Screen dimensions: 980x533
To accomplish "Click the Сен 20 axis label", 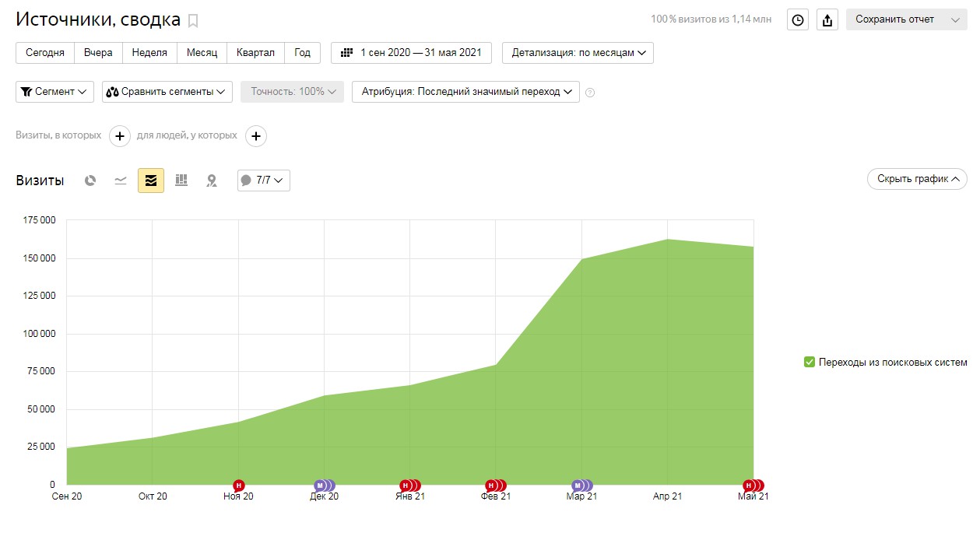I will (67, 496).
